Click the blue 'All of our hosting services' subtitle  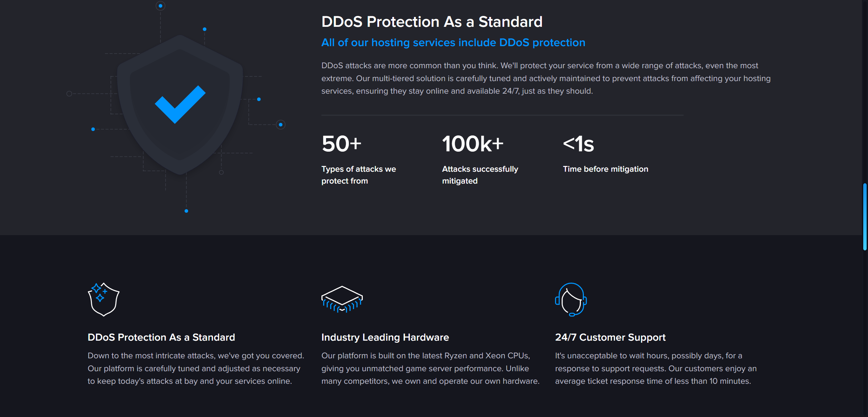pos(453,42)
